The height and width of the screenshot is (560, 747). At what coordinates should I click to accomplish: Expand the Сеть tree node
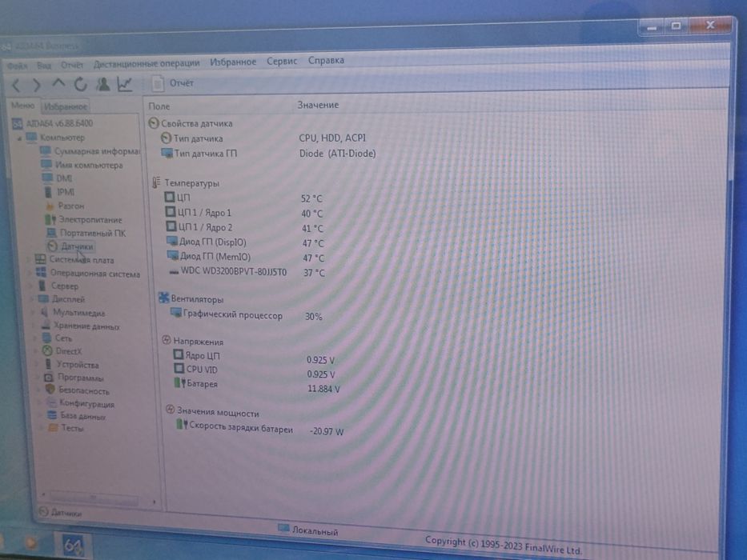(x=36, y=338)
